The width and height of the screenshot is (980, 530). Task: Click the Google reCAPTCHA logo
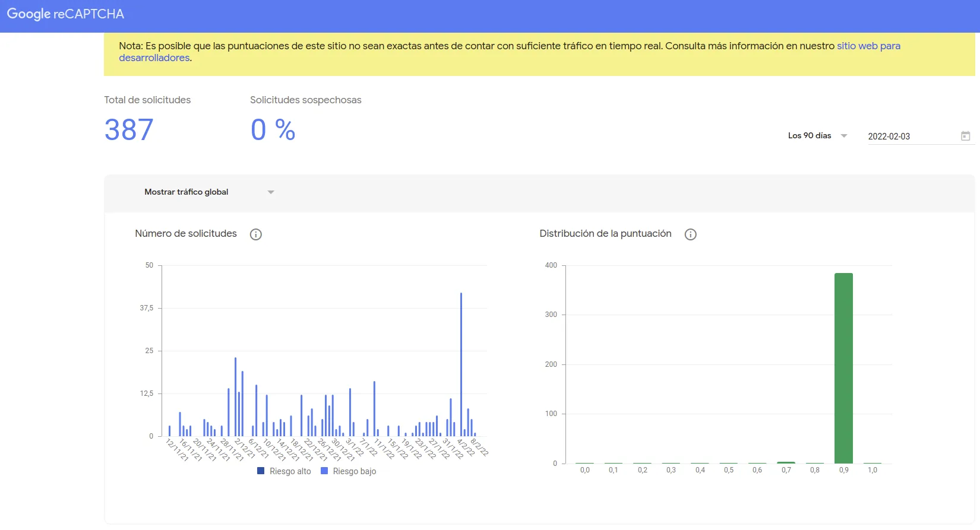pos(65,14)
